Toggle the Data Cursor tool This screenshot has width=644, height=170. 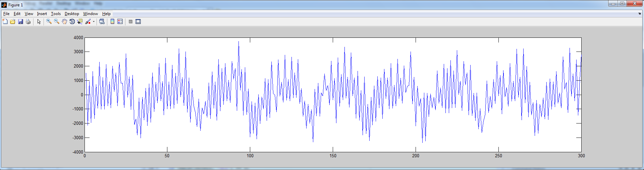(80, 21)
